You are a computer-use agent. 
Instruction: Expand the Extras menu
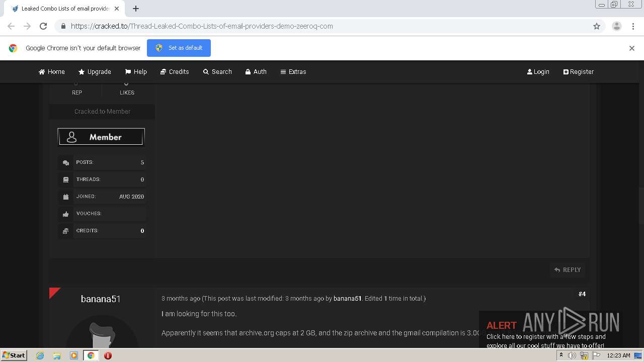[293, 72]
